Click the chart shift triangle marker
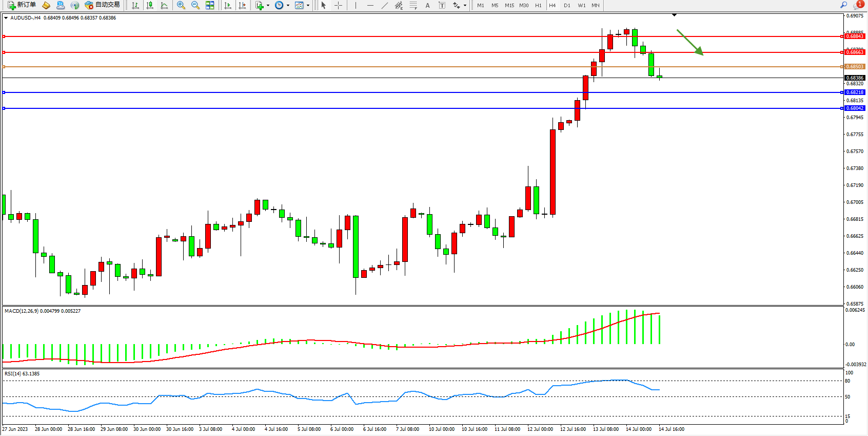Screen dimensions: 868x436 pos(674,15)
